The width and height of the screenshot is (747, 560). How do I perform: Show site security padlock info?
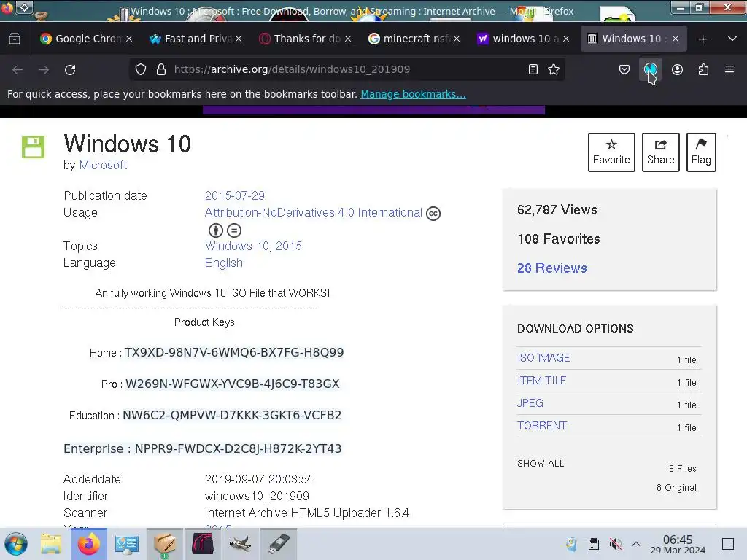coord(161,69)
